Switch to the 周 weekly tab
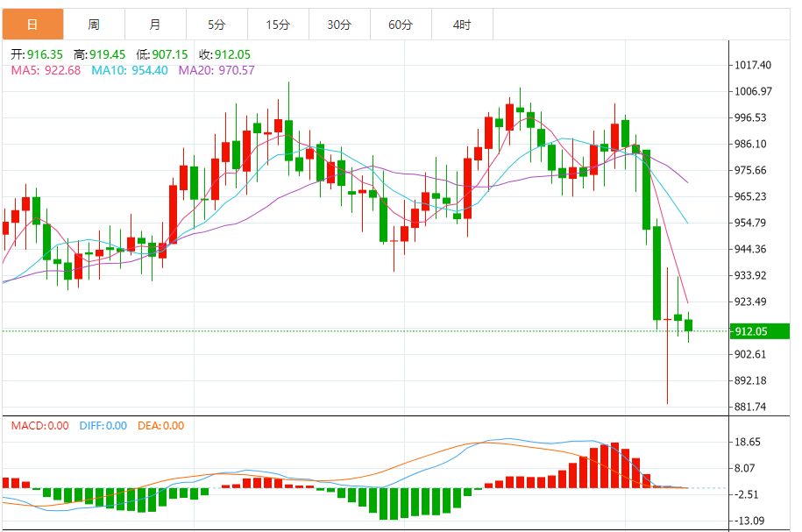 [x=94, y=25]
